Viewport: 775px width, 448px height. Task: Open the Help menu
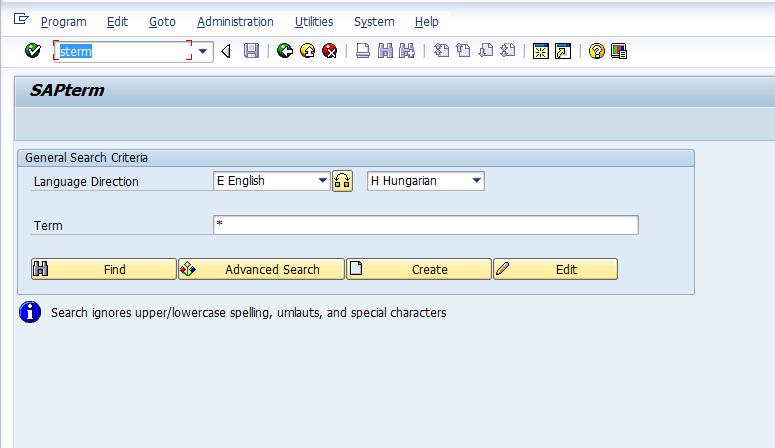[x=427, y=22]
